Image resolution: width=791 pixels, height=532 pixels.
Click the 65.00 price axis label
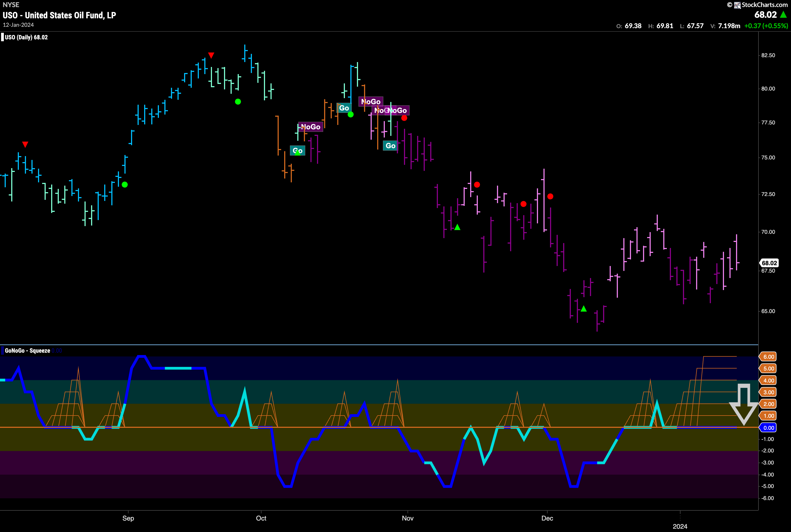pyautogui.click(x=768, y=311)
